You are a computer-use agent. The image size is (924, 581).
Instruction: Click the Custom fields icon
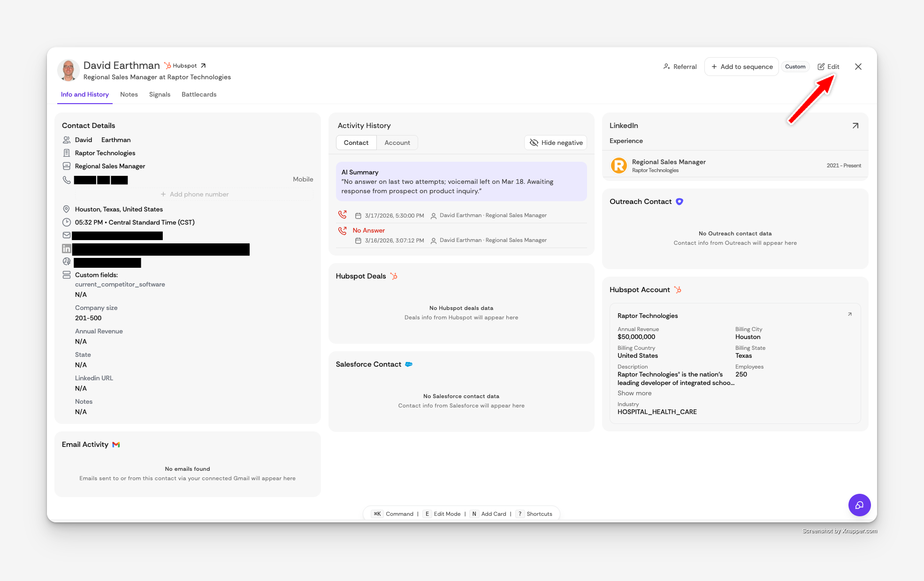point(67,275)
